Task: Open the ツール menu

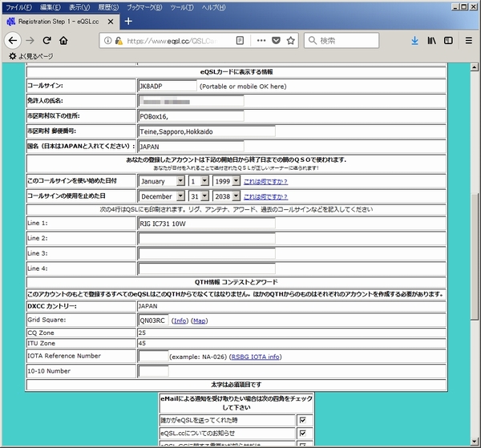Action: click(x=182, y=7)
